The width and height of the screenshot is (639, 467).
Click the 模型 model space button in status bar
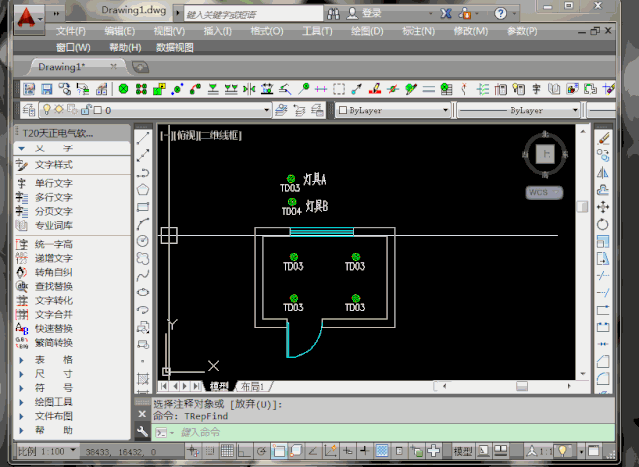tap(463, 451)
